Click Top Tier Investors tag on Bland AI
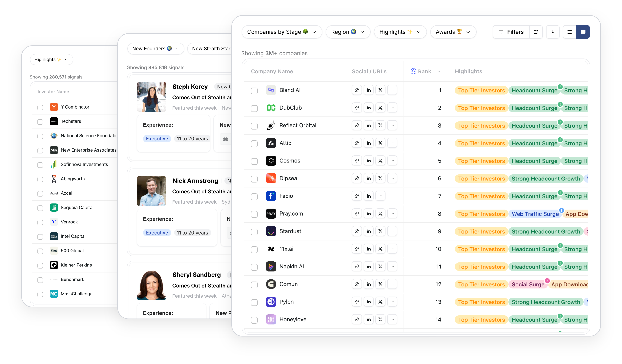This screenshot has height=364, width=622. pos(481,90)
